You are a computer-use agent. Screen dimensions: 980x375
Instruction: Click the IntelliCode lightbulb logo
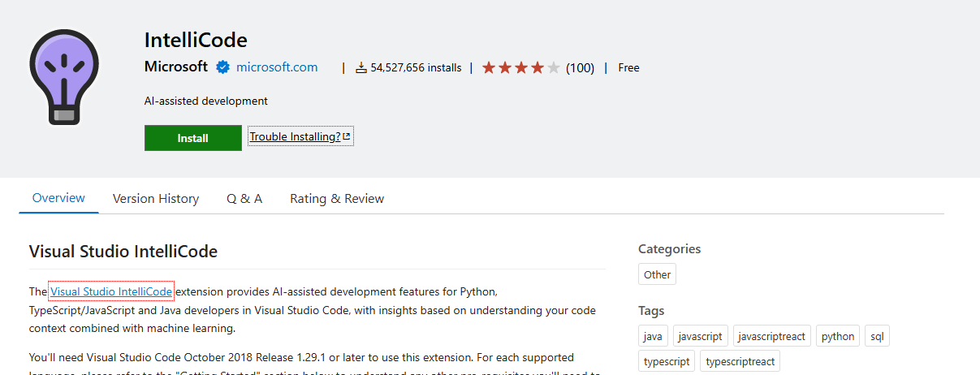(64, 76)
